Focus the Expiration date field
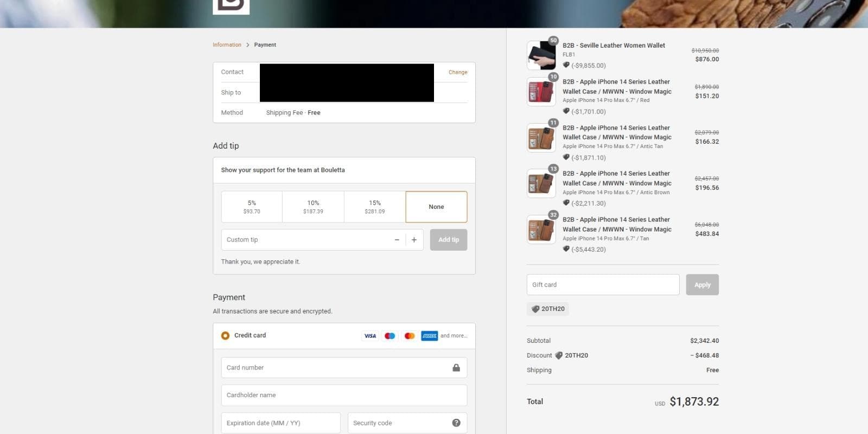The height and width of the screenshot is (434, 868). tap(281, 423)
